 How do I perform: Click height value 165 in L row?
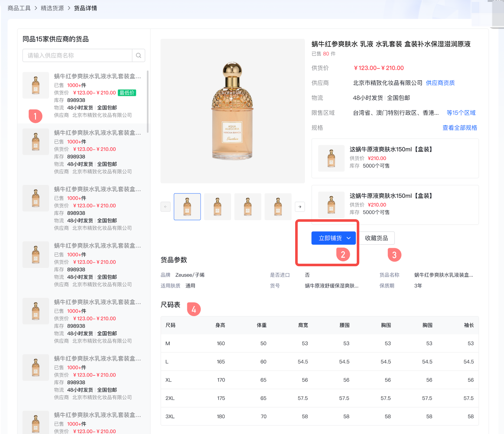221,362
